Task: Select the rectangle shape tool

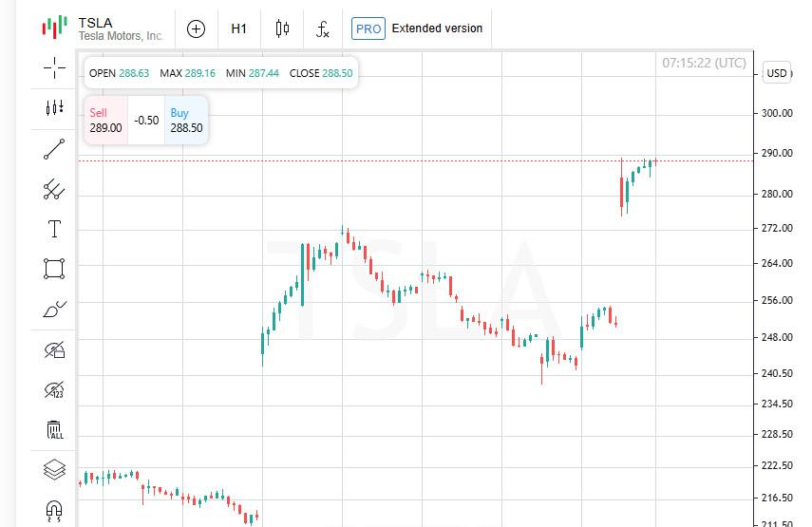Action: (x=54, y=269)
